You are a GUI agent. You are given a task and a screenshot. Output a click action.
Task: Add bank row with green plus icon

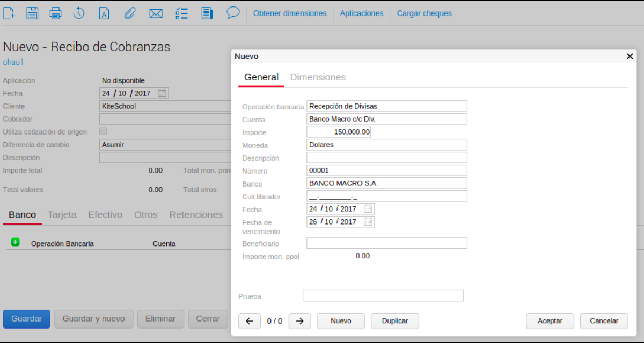click(15, 243)
